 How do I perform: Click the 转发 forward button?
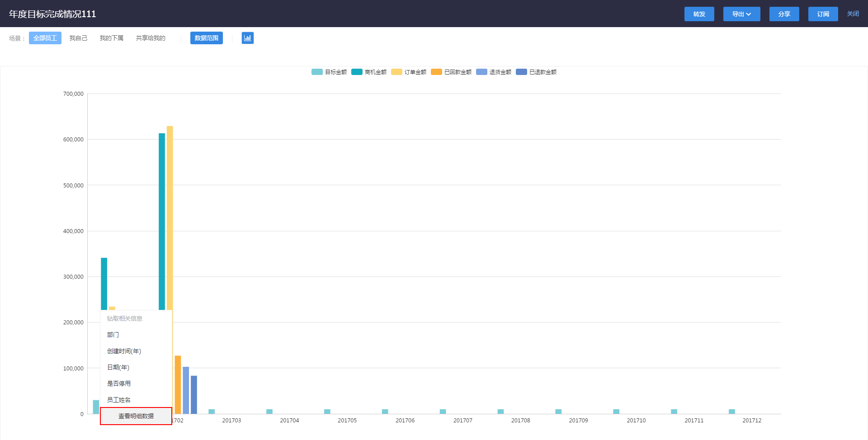pos(699,14)
